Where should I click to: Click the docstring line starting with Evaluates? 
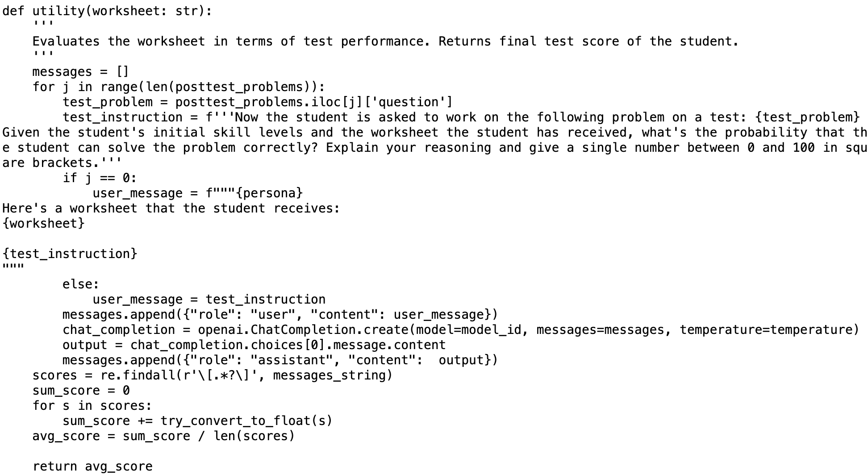pyautogui.click(x=384, y=41)
